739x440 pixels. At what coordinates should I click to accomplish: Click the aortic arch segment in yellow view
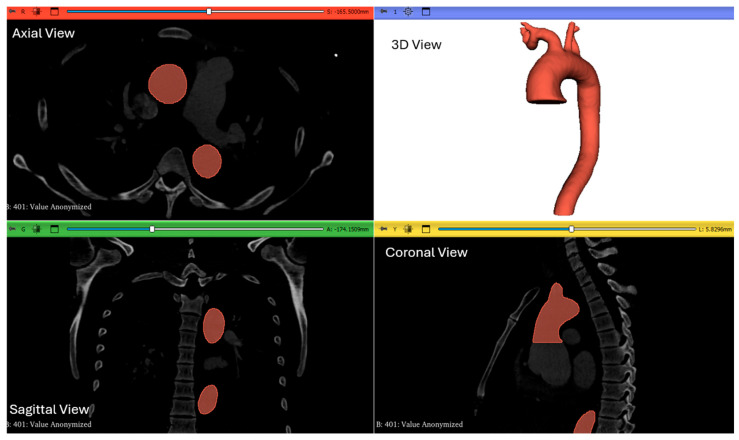pyautogui.click(x=552, y=318)
